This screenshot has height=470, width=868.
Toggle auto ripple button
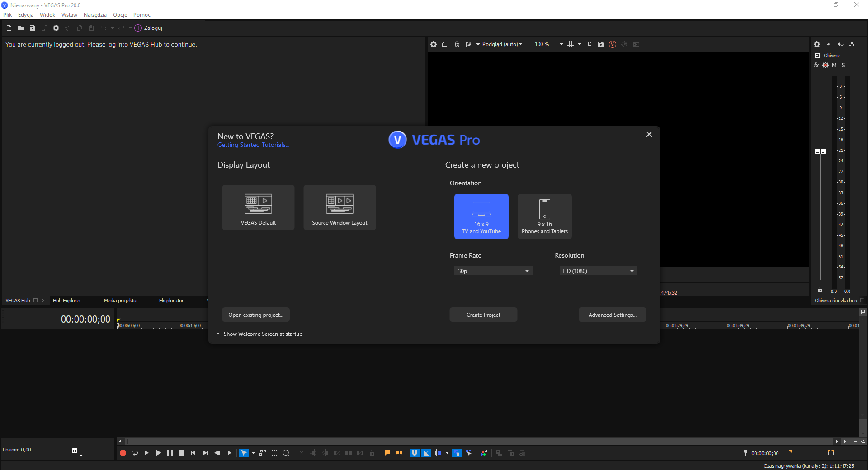(x=438, y=453)
